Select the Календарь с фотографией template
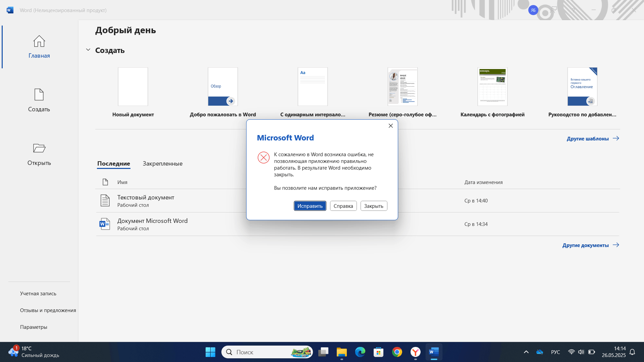 (x=492, y=87)
